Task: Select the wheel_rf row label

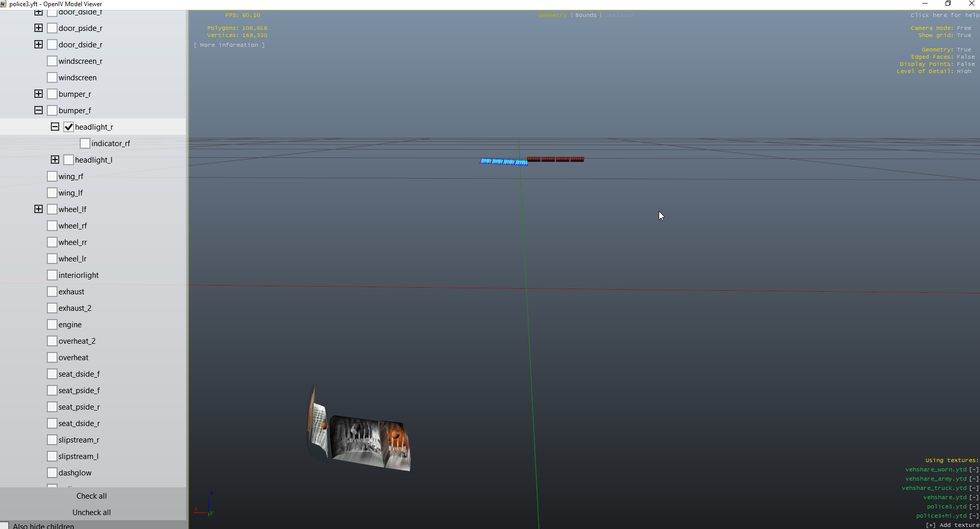Action: click(x=72, y=226)
